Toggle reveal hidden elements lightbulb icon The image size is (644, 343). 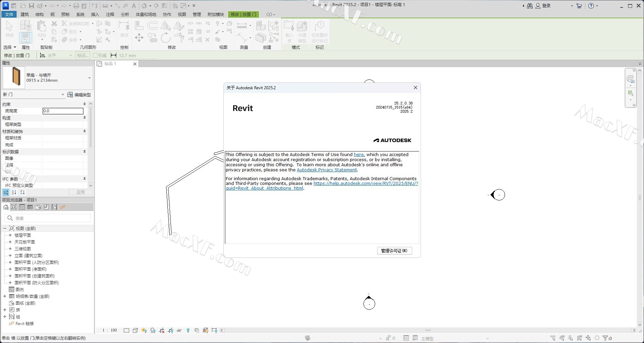(188, 330)
